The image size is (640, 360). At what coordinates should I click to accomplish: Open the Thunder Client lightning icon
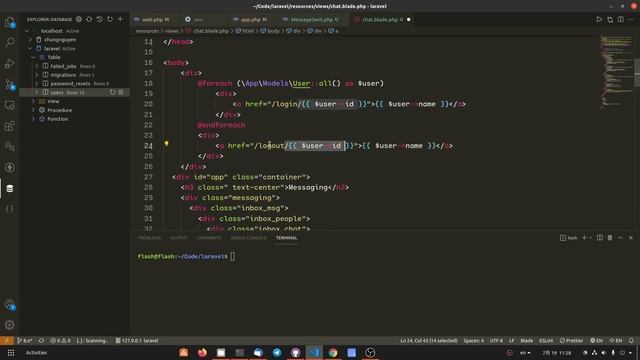[10, 167]
